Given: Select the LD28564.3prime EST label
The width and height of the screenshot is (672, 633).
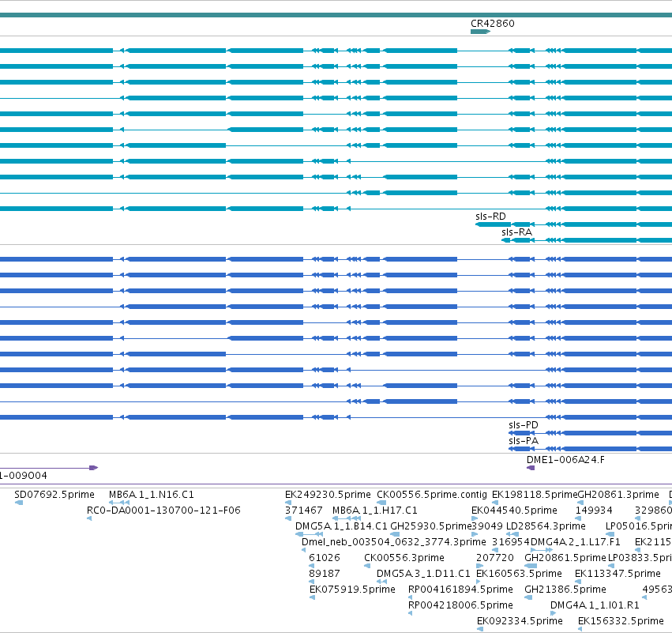Looking at the screenshot, I should click(x=546, y=526).
